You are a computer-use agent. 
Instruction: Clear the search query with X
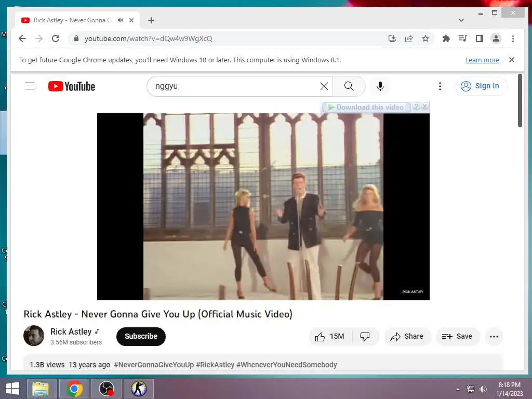(324, 86)
